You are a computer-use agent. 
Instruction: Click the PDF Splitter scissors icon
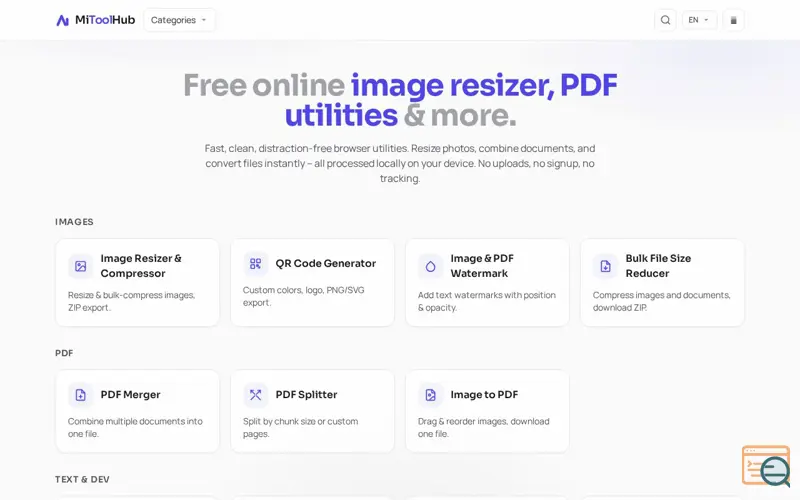tap(256, 395)
